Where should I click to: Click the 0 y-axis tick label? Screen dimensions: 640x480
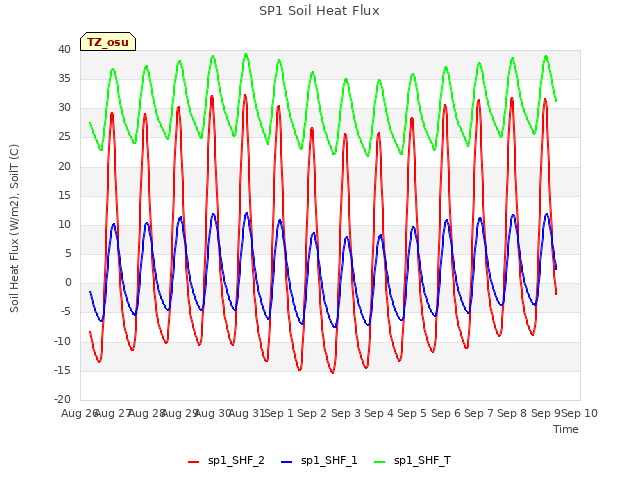tap(68, 282)
